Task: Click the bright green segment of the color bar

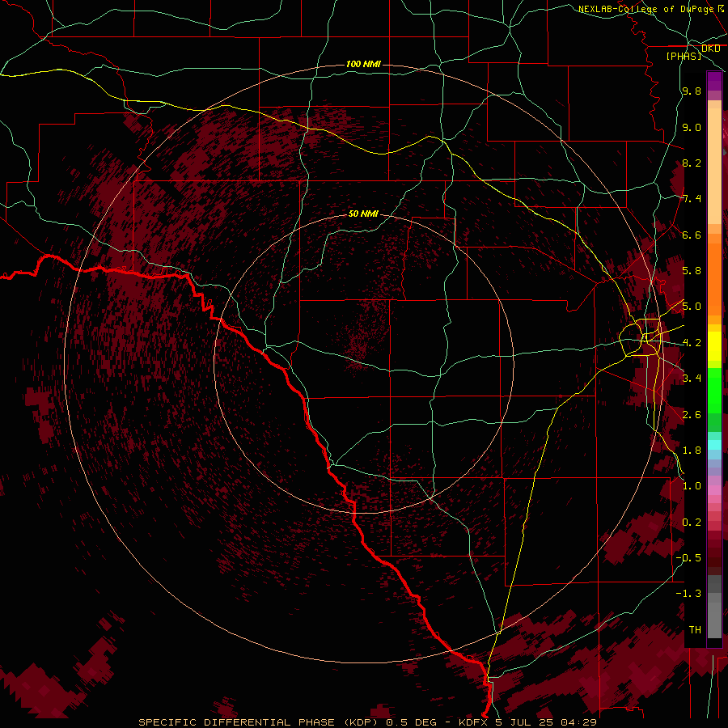Action: point(714,390)
